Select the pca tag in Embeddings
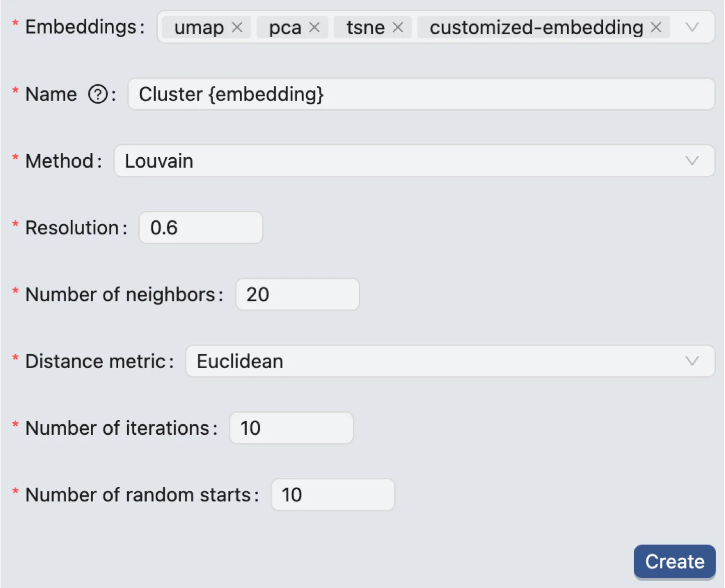Viewport: 725px width, 588px height. (286, 28)
